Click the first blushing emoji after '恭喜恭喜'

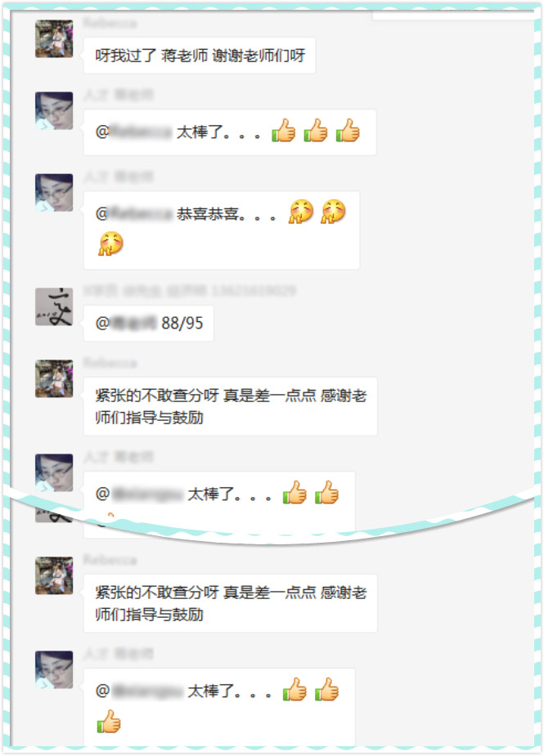[301, 212]
